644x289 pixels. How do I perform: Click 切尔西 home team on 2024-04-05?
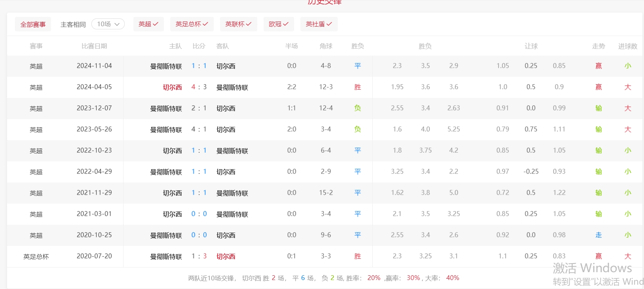pos(172,87)
